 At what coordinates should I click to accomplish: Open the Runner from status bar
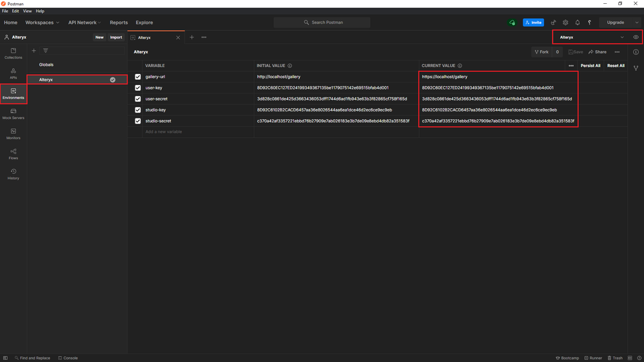tap(593, 358)
